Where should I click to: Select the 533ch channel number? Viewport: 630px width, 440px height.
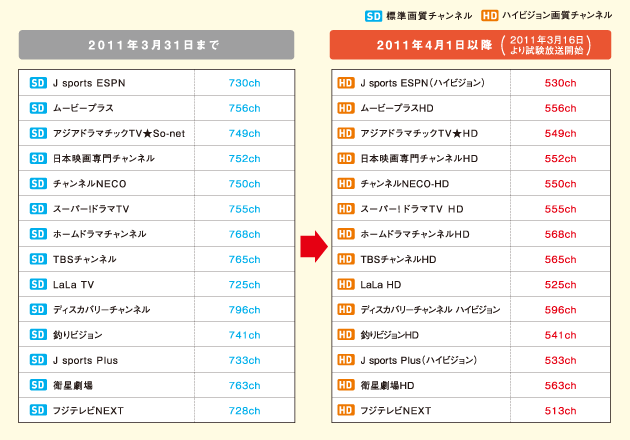[560, 360]
